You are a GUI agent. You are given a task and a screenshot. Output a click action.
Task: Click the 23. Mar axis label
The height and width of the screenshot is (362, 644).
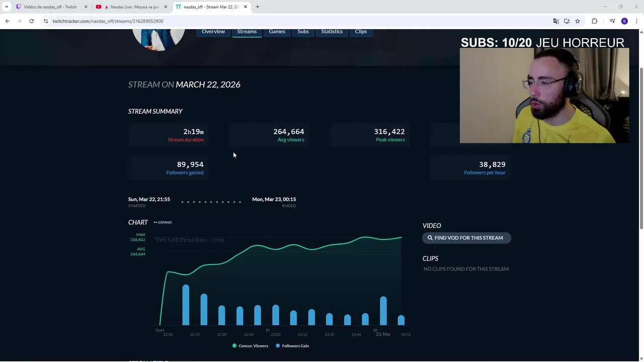(383, 334)
